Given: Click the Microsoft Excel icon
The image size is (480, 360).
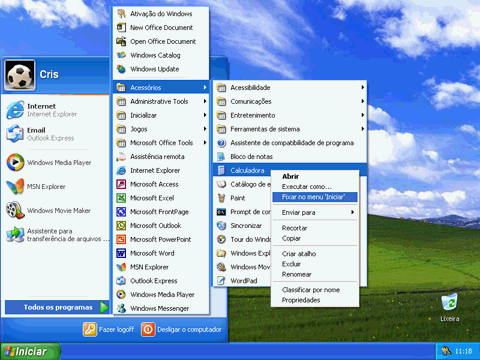Looking at the screenshot, I should 121,198.
